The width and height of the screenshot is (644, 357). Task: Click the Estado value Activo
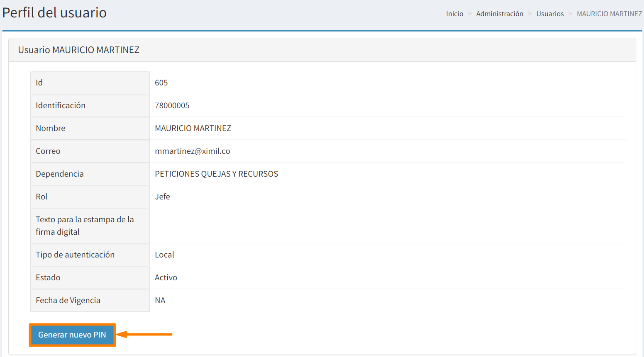166,277
